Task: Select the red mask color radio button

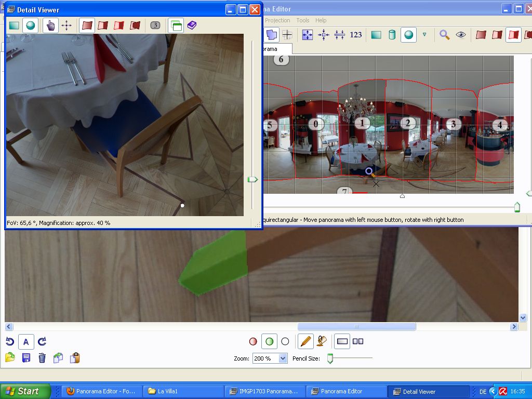Action: click(x=253, y=341)
